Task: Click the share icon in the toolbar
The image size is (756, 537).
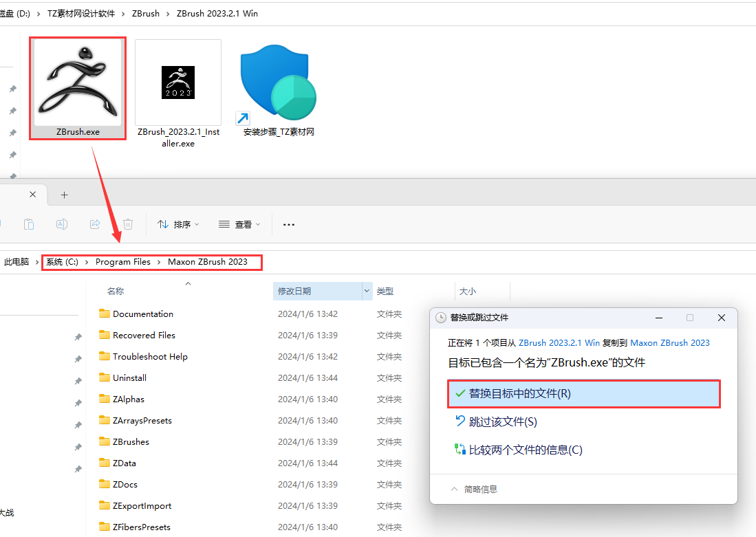Action: [x=95, y=224]
